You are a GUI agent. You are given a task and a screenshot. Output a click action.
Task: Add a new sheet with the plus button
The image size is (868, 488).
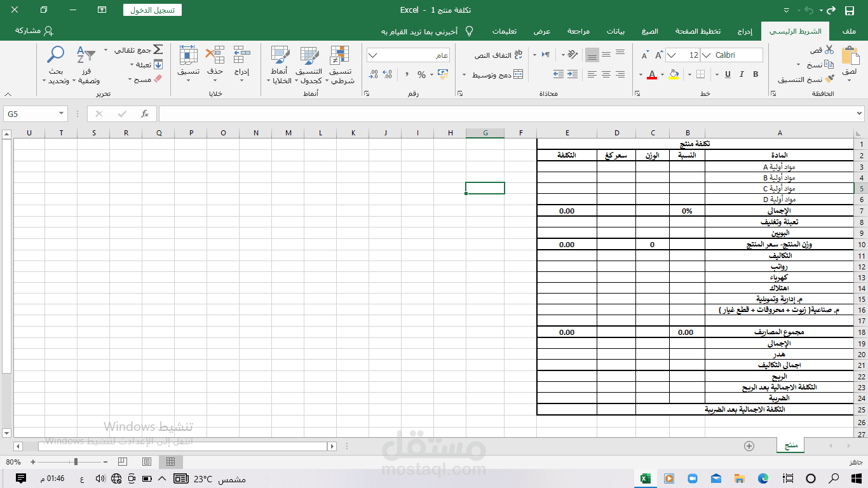point(749,446)
